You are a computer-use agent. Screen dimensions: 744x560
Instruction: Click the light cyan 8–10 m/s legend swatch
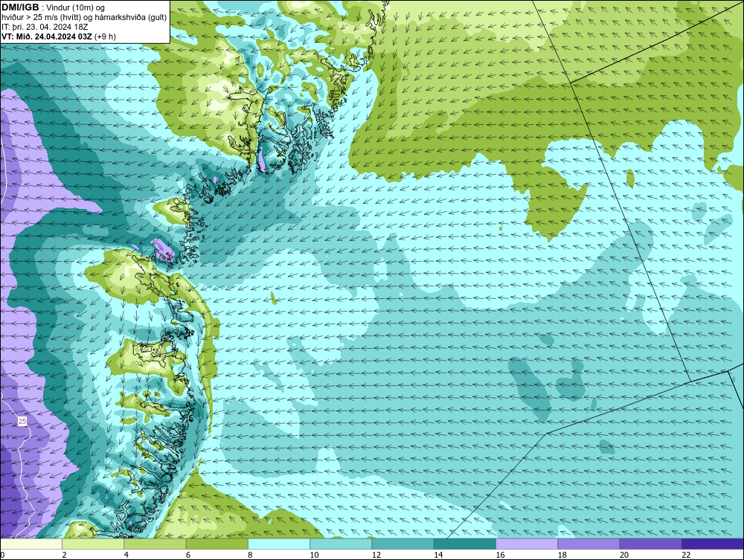279,544
